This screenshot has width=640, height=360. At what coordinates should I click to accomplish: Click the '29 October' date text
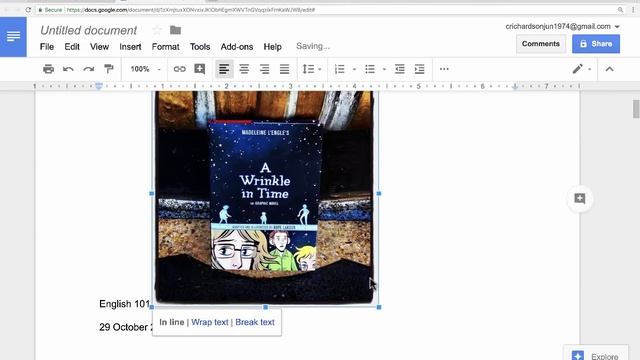click(x=126, y=327)
